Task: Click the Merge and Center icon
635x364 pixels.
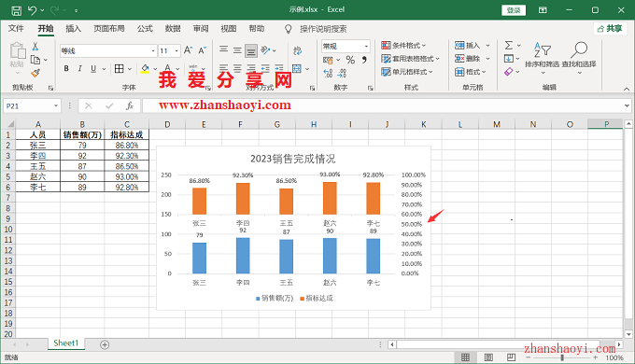Action: 297,68
